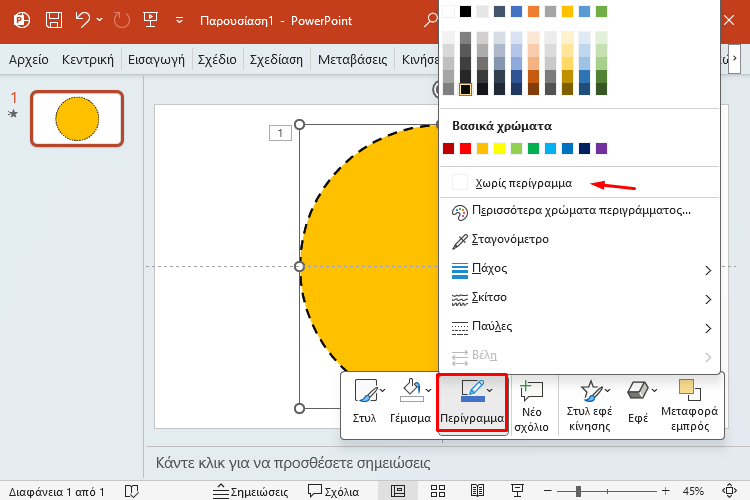The height and width of the screenshot is (500, 750).
Task: Click the zoom slider thumb
Action: [x=578, y=491]
